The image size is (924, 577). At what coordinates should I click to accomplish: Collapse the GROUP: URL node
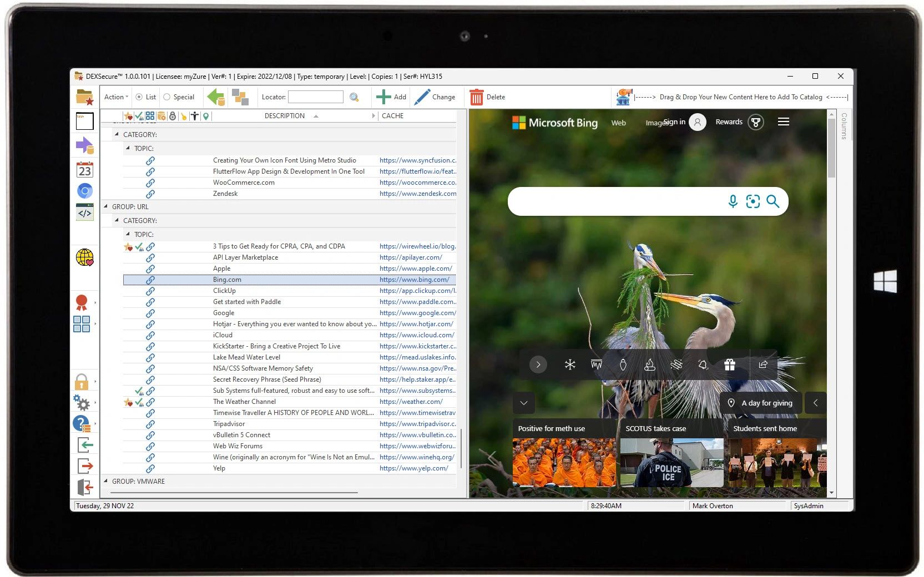[105, 206]
